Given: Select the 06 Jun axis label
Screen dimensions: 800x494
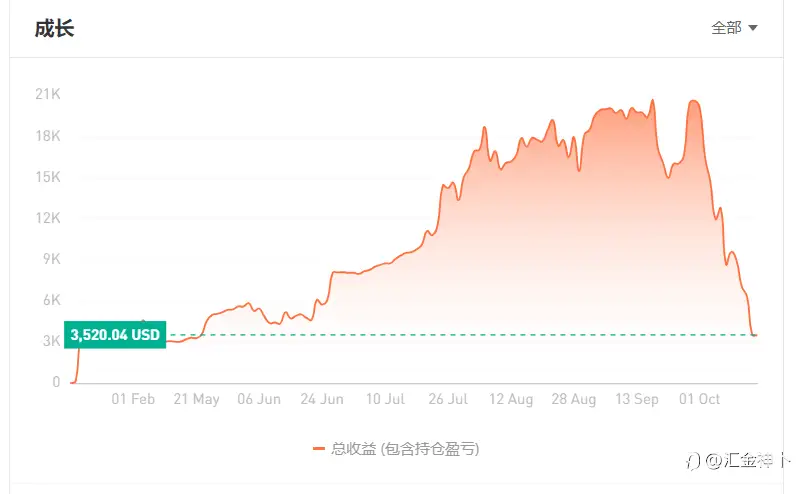Looking at the screenshot, I should (x=259, y=399).
